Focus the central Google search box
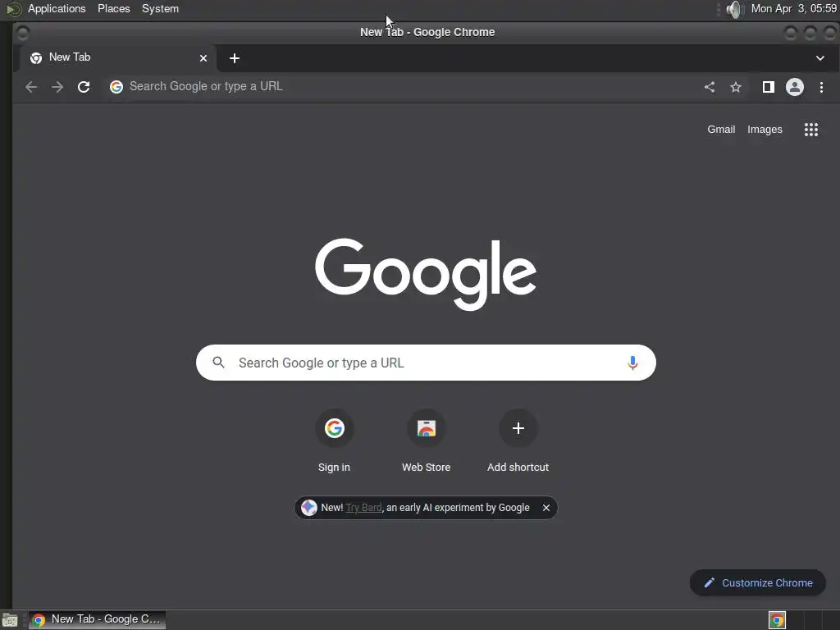The image size is (840, 630). tap(426, 363)
